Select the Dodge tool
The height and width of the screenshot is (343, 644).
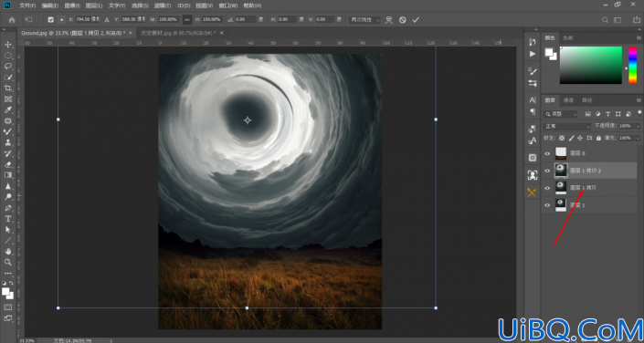point(8,197)
